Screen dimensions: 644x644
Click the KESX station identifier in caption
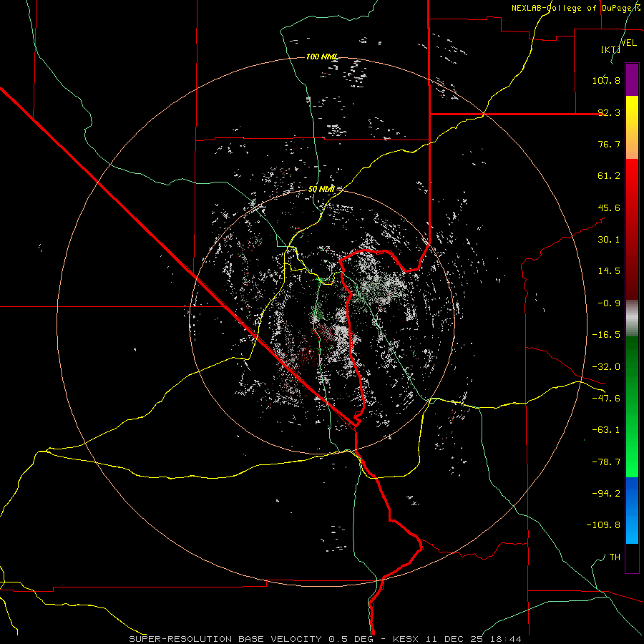point(406,639)
